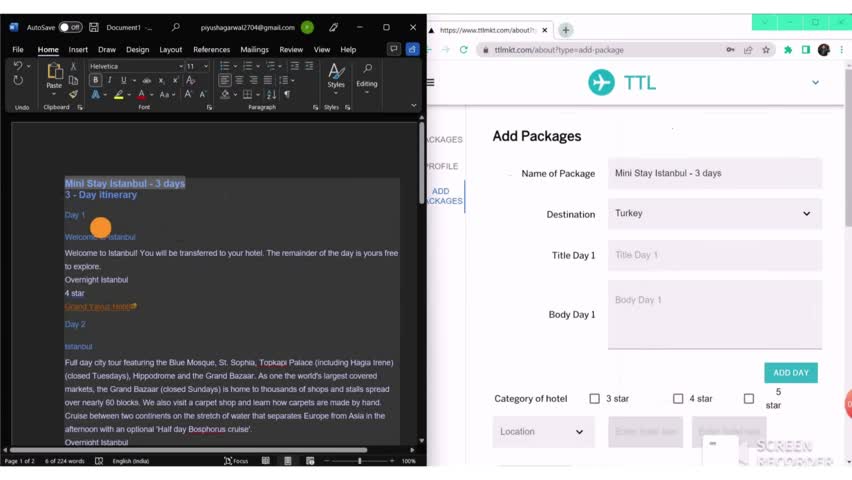Decrease font size with shrink icon
The width and height of the screenshot is (852, 480).
coord(203,94)
